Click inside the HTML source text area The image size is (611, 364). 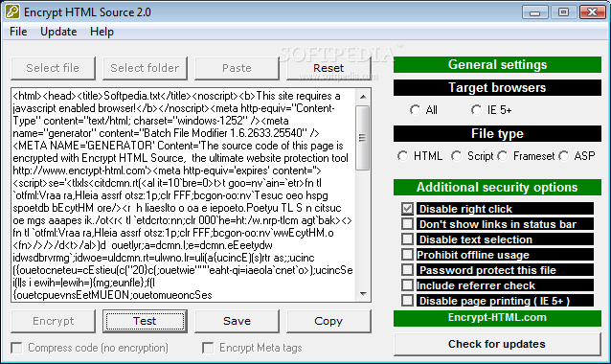(184, 194)
